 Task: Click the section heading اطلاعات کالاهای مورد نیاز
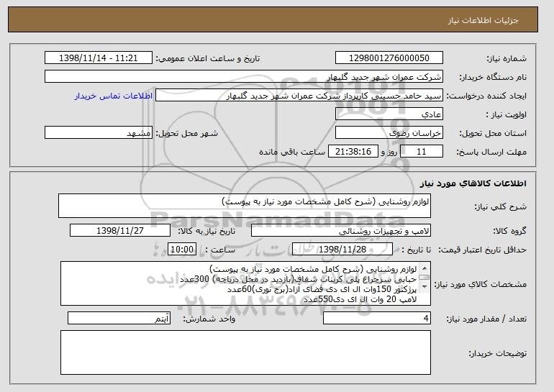(473, 183)
